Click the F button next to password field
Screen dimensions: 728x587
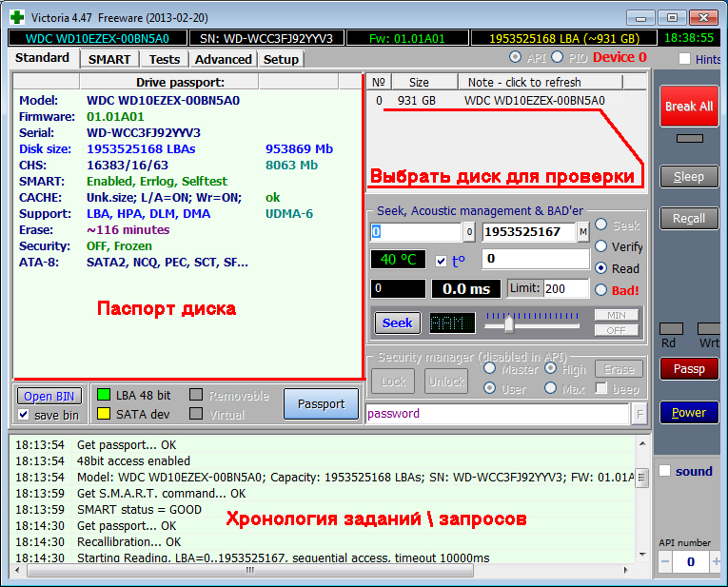639,414
